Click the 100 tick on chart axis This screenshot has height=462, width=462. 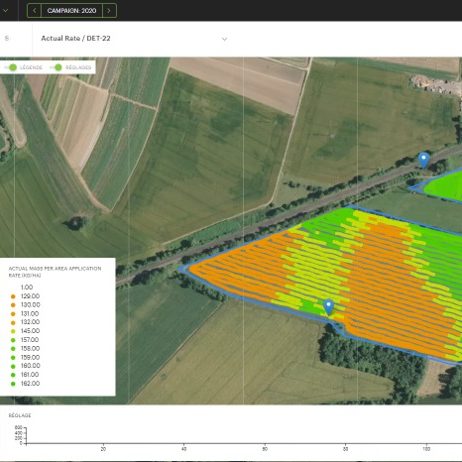[426, 449]
